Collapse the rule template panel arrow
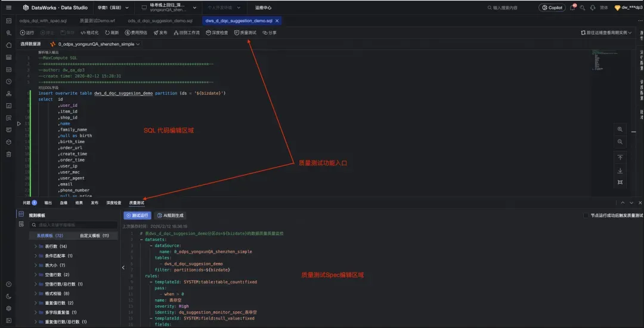The image size is (644, 328). tap(123, 268)
